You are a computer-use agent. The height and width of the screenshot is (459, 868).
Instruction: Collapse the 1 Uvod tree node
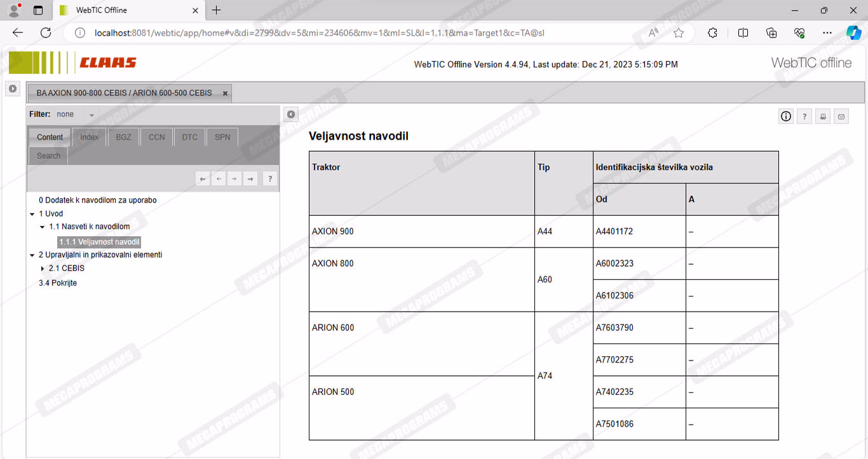(32, 214)
